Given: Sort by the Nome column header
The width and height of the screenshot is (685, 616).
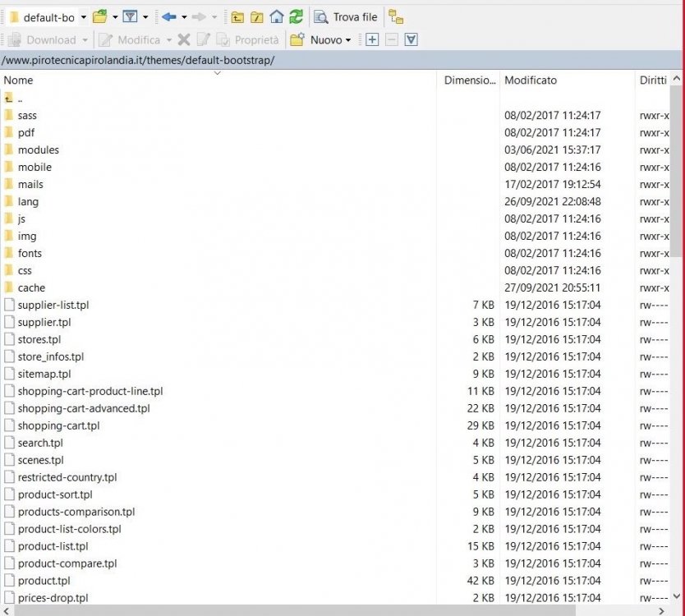Looking at the screenshot, I should [18, 80].
